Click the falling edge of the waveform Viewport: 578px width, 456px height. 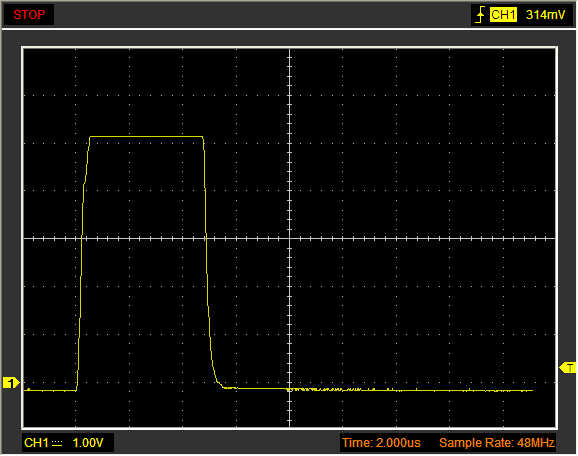207,258
